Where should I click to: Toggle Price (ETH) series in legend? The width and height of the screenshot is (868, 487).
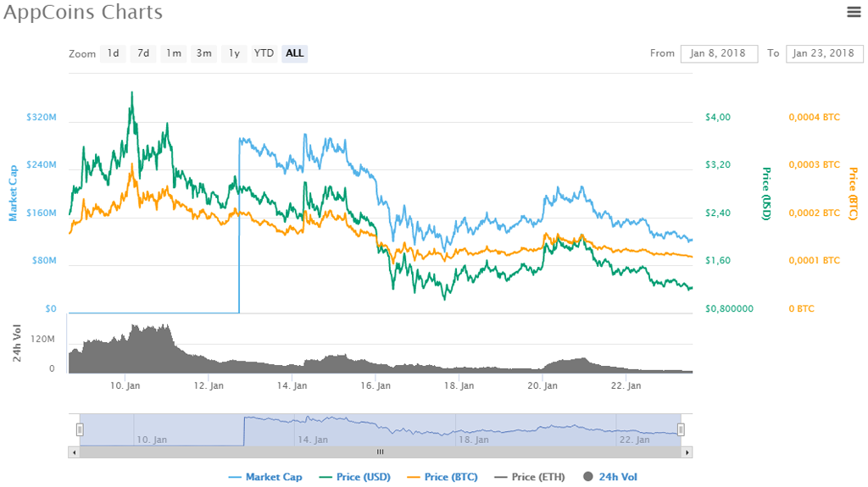pos(530,477)
